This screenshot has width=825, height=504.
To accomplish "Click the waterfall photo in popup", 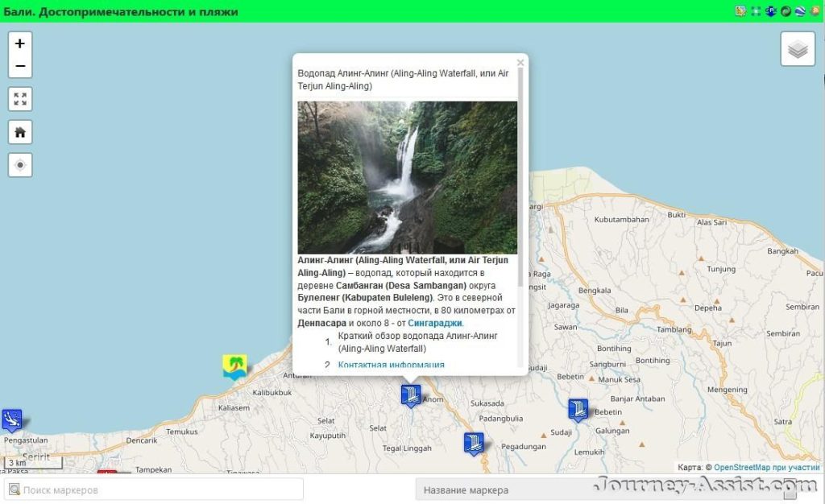I will tap(407, 178).
